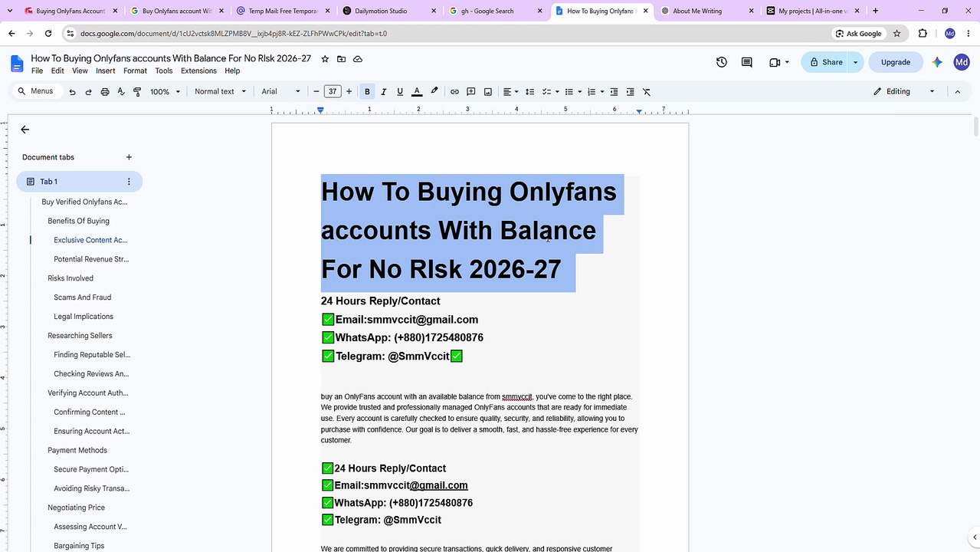The height and width of the screenshot is (552, 980).
Task: Open version history clock icon
Action: tap(721, 62)
